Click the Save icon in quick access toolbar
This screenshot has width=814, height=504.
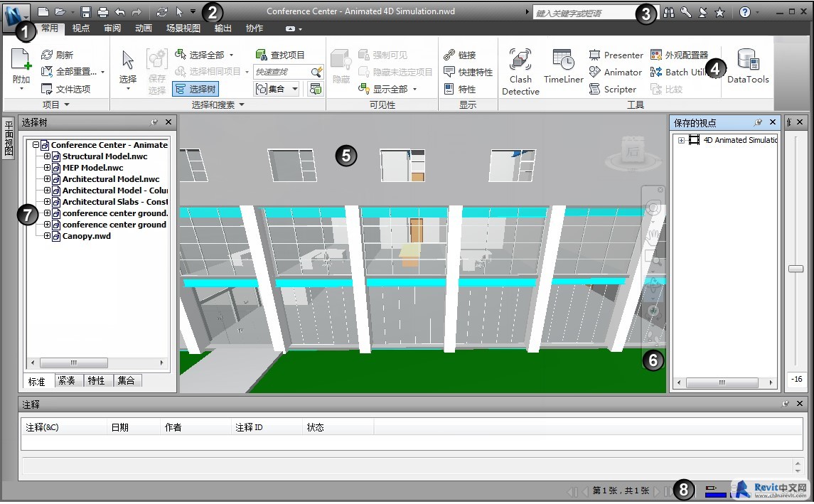click(x=86, y=12)
